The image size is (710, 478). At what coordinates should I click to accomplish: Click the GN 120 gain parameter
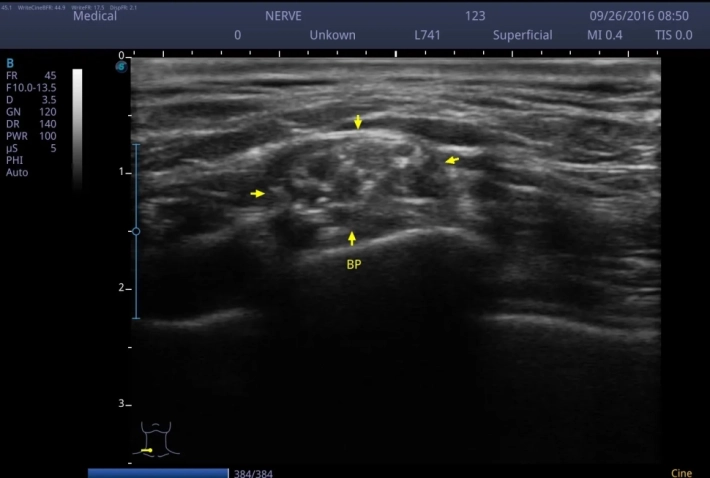(x=31, y=111)
